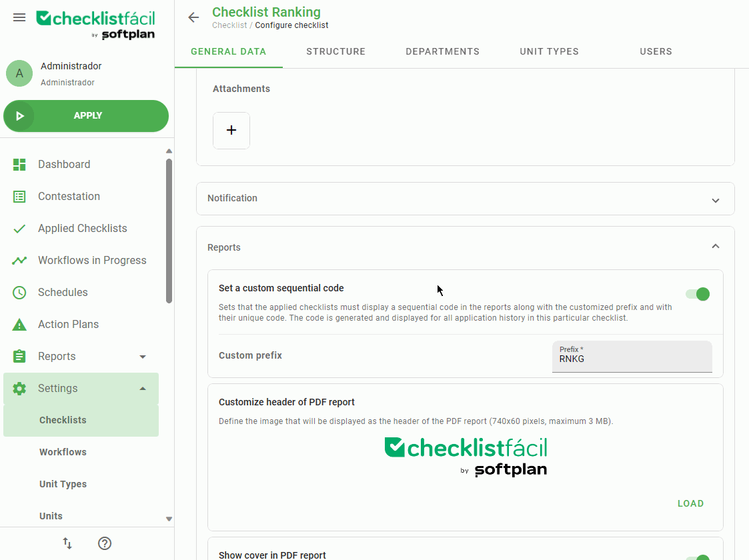The width and height of the screenshot is (749, 560).
Task: Open Applied Checklists from sidebar
Action: (81, 228)
